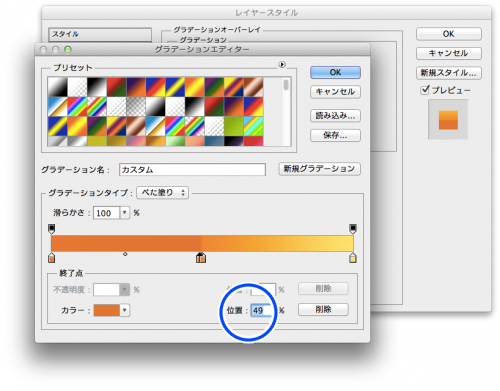Click OK in the Gradient Editor

(335, 72)
